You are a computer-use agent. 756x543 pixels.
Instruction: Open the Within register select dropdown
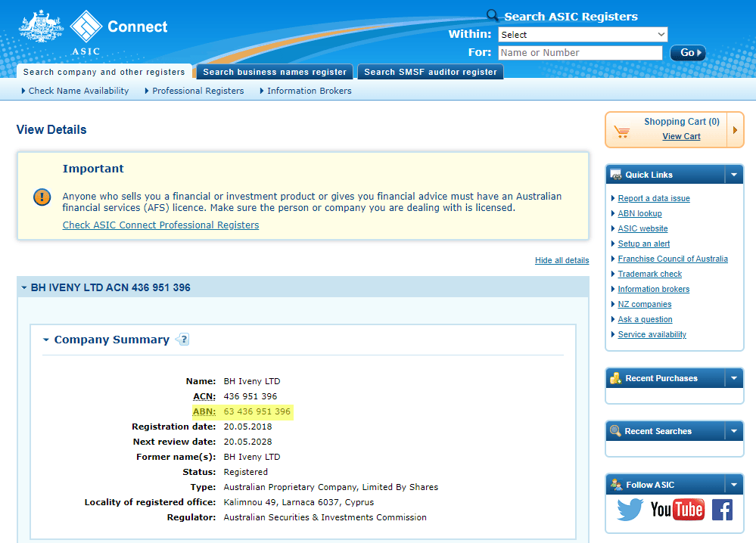(x=583, y=35)
